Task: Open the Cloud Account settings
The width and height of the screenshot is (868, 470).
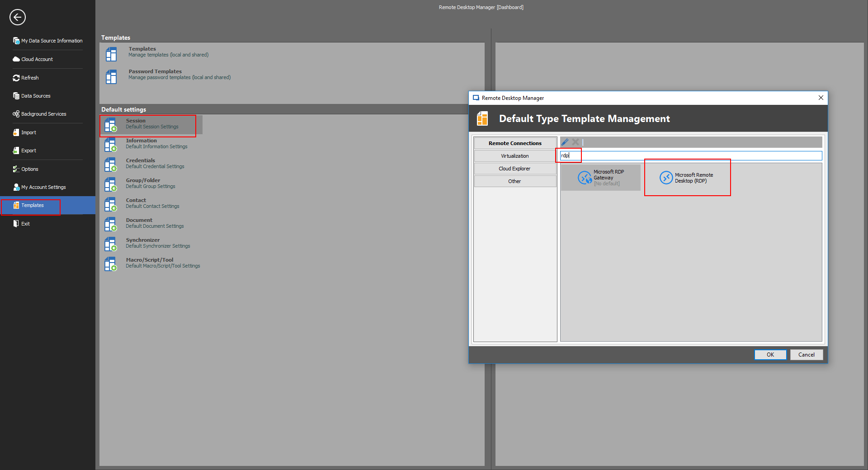Action: [37, 59]
